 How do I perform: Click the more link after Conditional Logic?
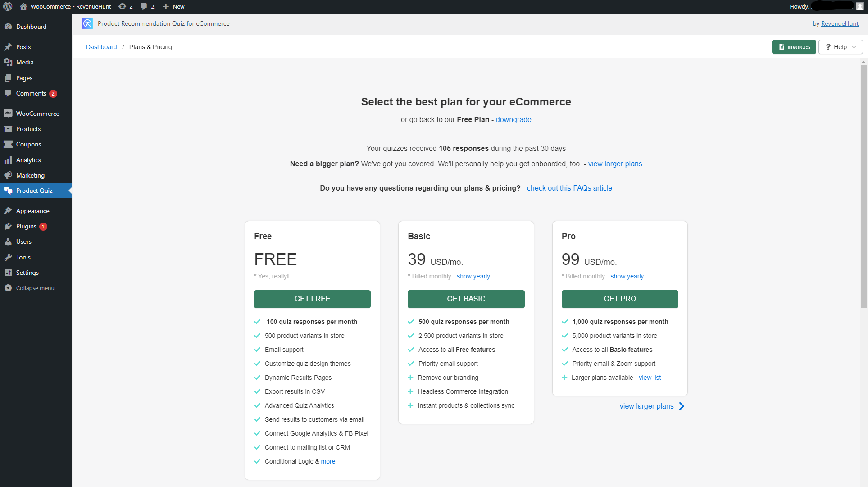point(328,462)
